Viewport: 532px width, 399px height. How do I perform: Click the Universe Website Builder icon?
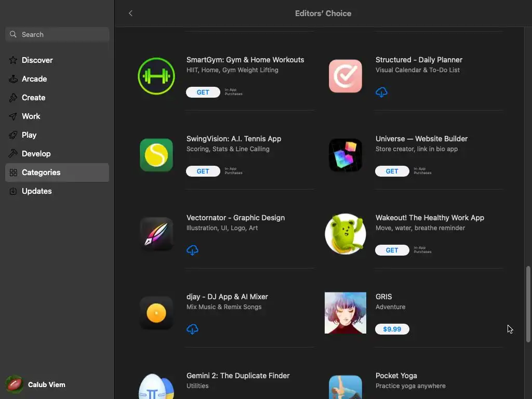[345, 155]
